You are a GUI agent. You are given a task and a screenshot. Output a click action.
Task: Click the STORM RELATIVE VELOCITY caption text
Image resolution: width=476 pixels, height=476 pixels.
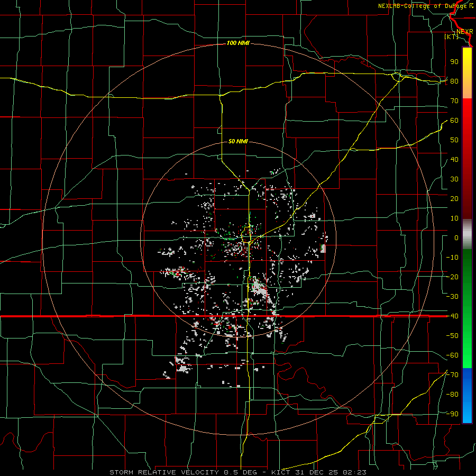166,472
